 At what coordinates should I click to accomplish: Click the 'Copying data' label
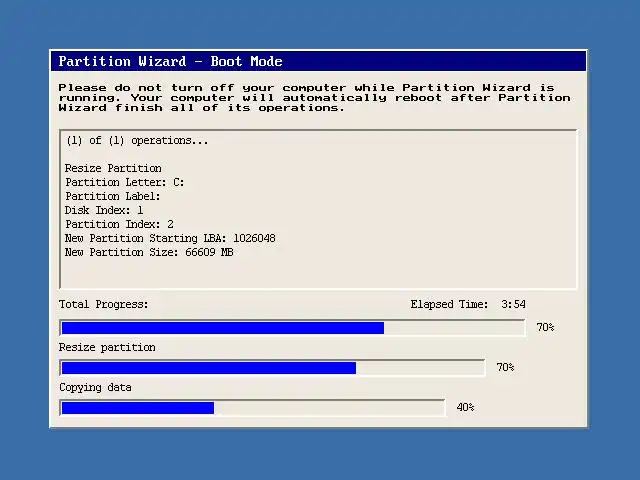[x=95, y=387]
